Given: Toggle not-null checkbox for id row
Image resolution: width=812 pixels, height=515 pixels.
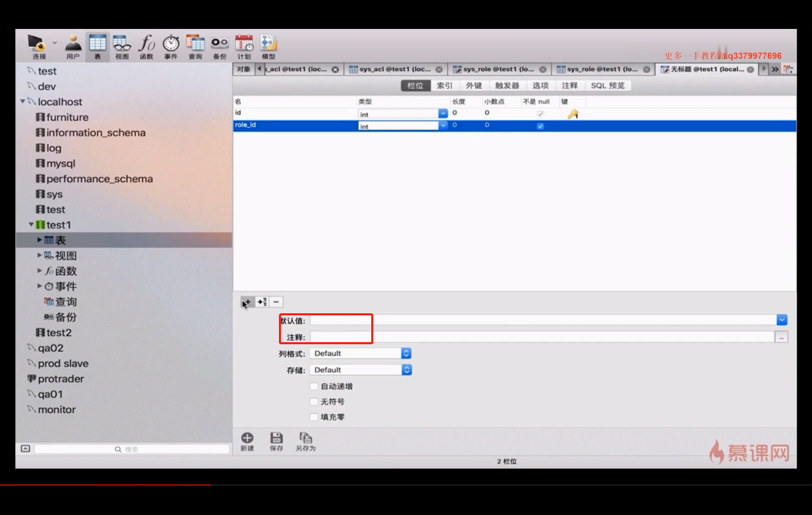Looking at the screenshot, I should point(540,114).
